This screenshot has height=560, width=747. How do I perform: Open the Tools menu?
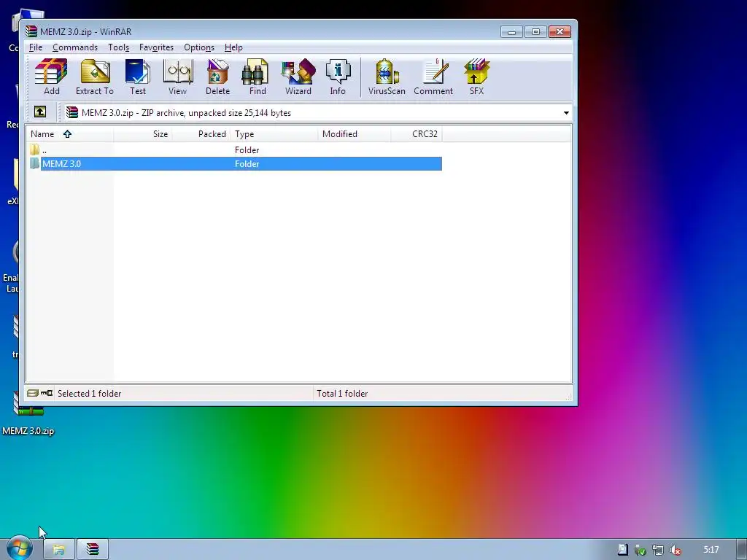[118, 47]
